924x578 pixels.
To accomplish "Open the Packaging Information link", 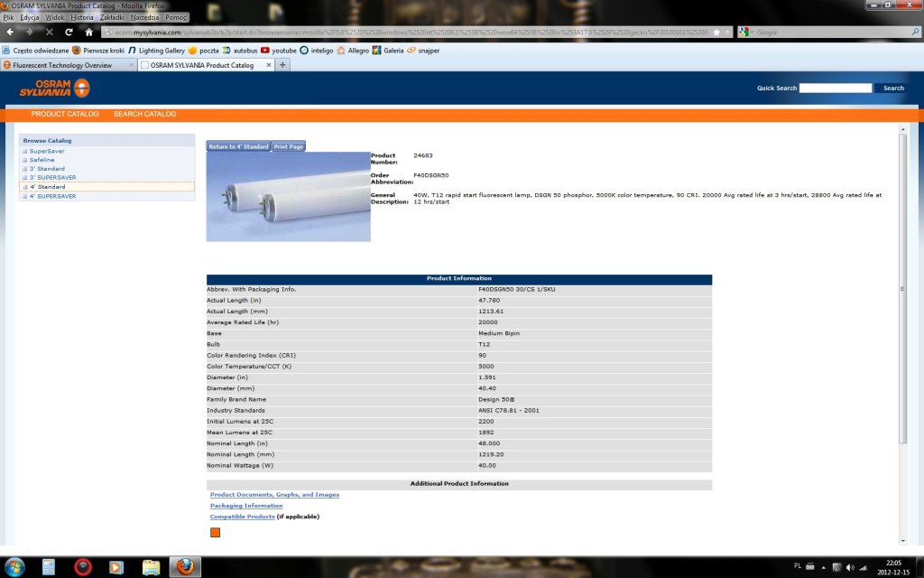I will click(x=246, y=506).
